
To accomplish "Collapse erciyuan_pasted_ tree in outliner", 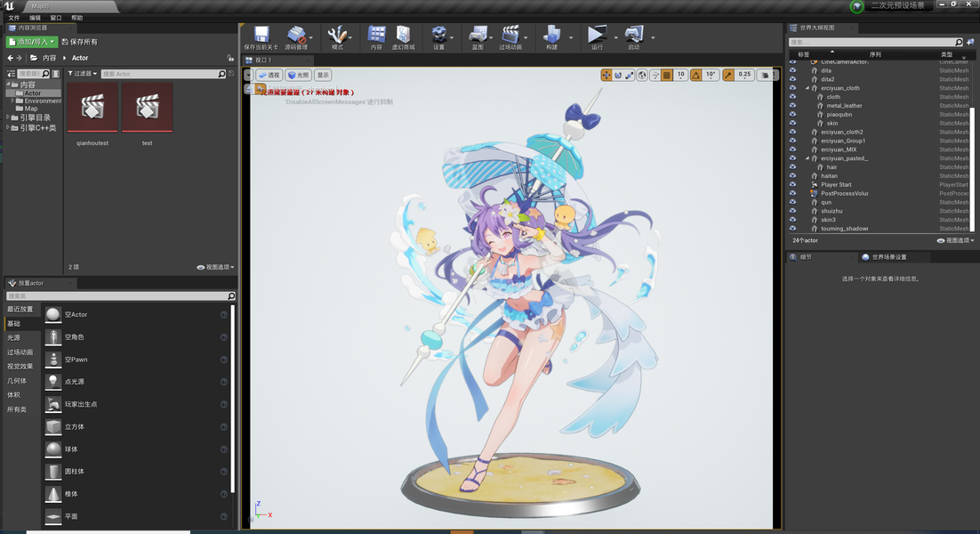I will coord(807,158).
